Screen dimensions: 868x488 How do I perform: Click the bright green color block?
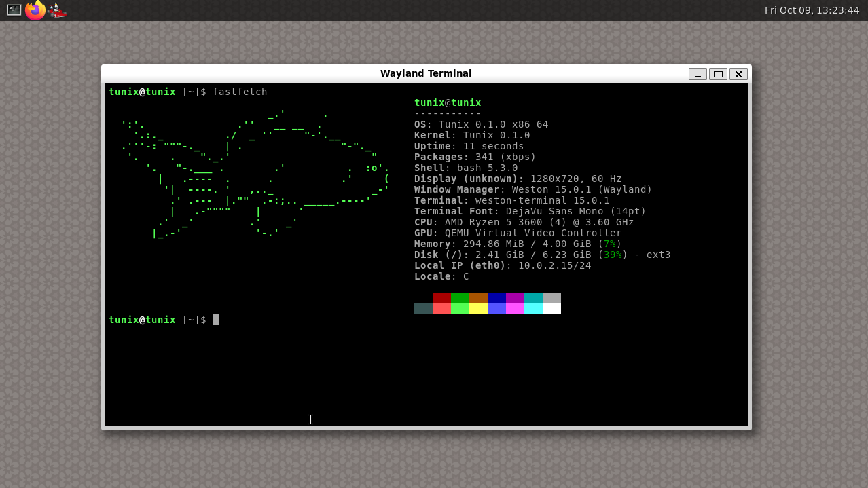[460, 309]
